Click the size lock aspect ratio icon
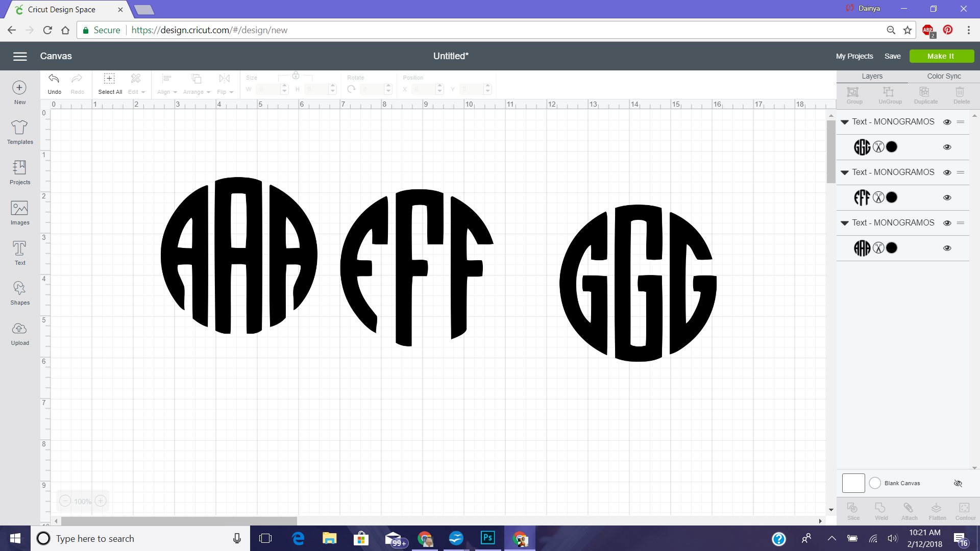980x551 pixels. 296,76
